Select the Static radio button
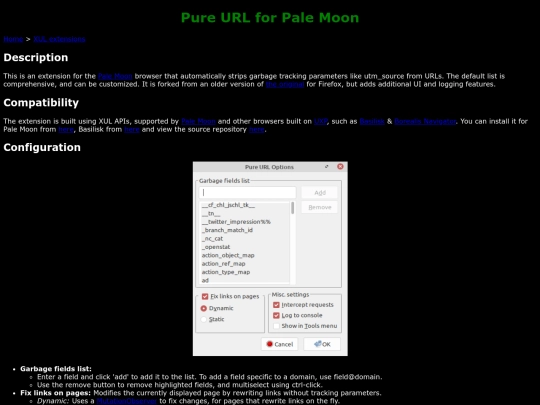 204,319
